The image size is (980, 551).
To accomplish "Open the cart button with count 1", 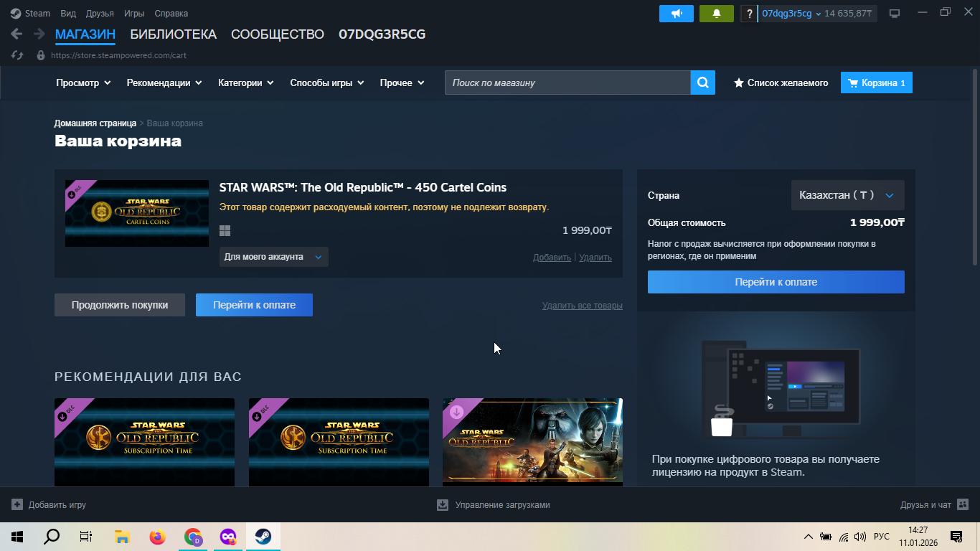I will (877, 83).
